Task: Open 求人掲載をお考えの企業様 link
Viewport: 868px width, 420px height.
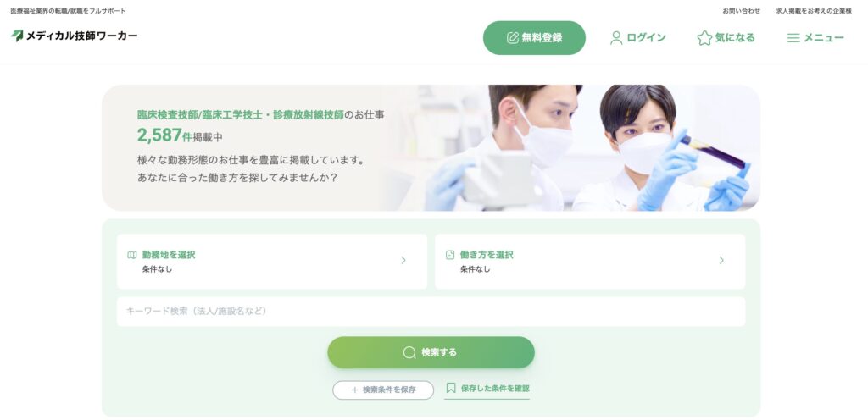Action: [814, 10]
